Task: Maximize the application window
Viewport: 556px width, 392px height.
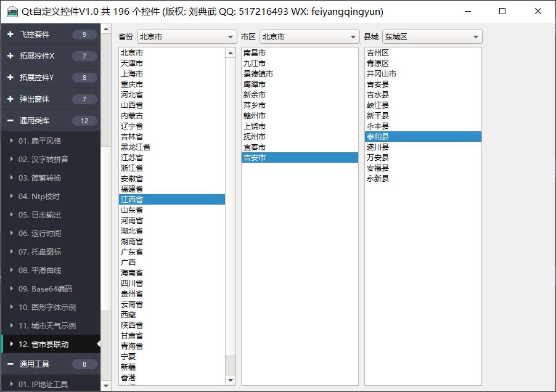Action: click(502, 11)
